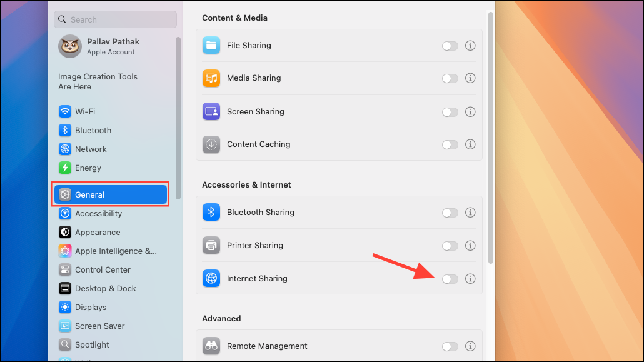This screenshot has width=644, height=362.
Task: Click the Spotlight magnifier sidebar icon
Action: [x=65, y=344]
